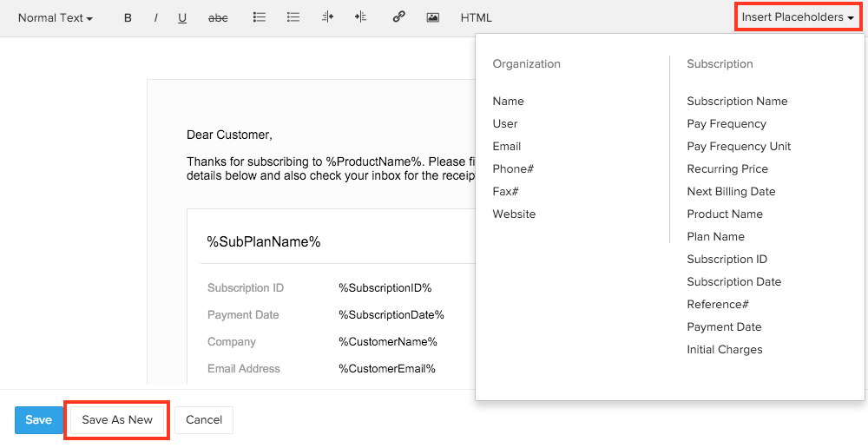Insert the Subscription Name placeholder

737,101
